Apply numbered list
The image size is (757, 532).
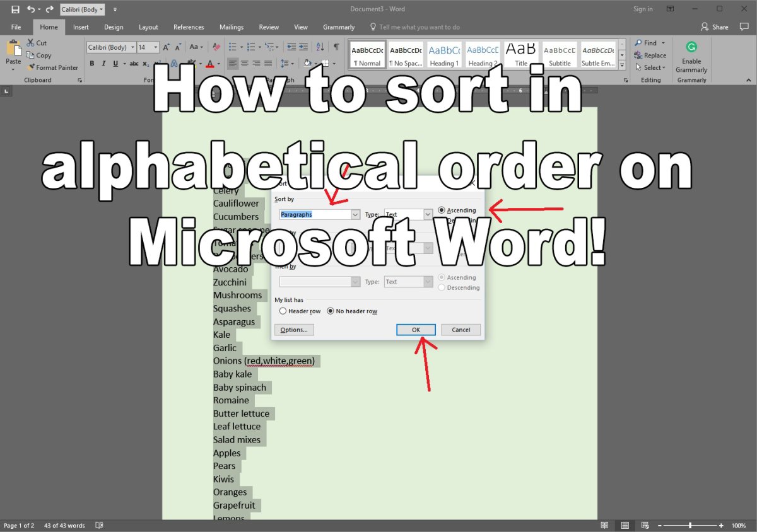(x=251, y=47)
